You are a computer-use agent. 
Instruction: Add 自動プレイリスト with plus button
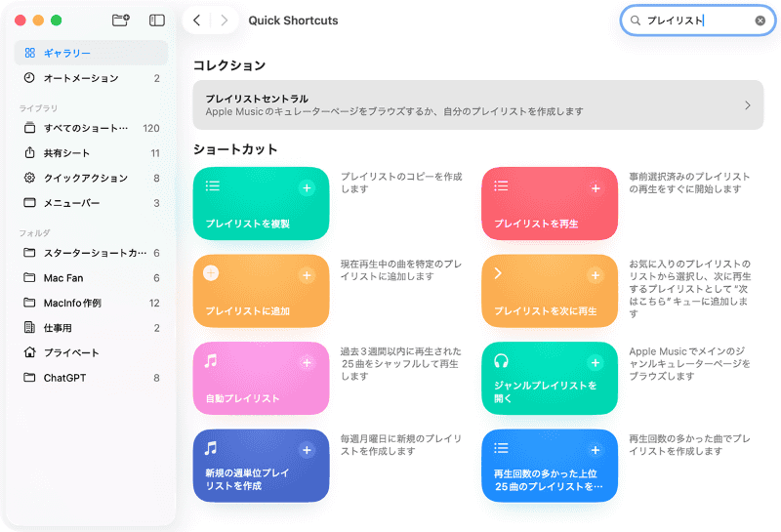(x=307, y=362)
